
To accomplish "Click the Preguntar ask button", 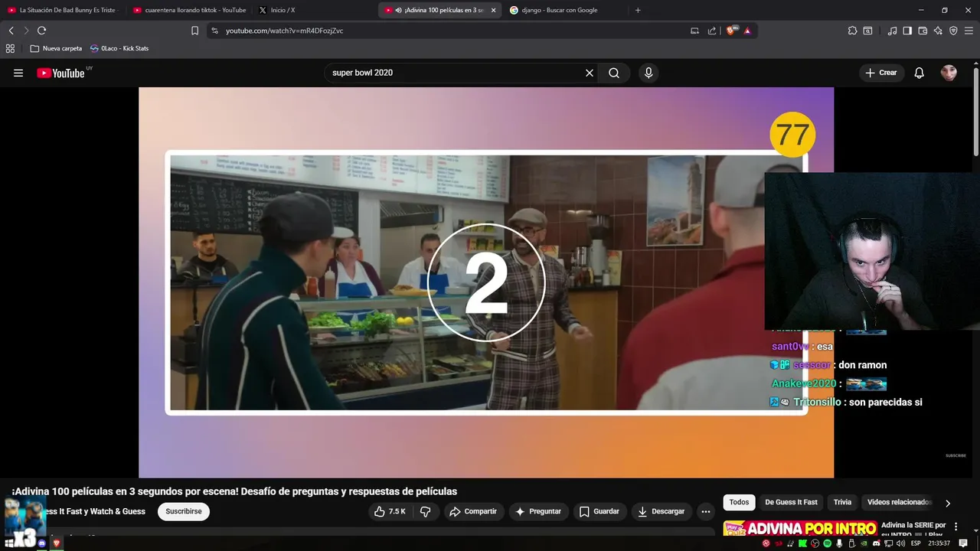I will 538,511.
